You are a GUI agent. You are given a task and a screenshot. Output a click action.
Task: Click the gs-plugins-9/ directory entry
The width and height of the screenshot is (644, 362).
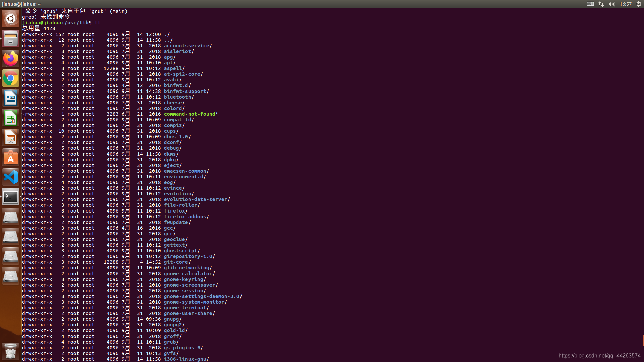click(x=183, y=348)
